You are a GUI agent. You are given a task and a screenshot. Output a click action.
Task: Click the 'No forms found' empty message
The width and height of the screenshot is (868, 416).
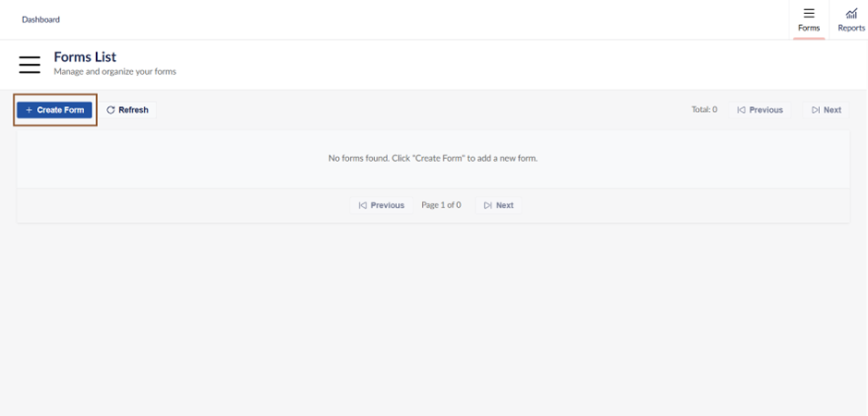[x=432, y=158]
